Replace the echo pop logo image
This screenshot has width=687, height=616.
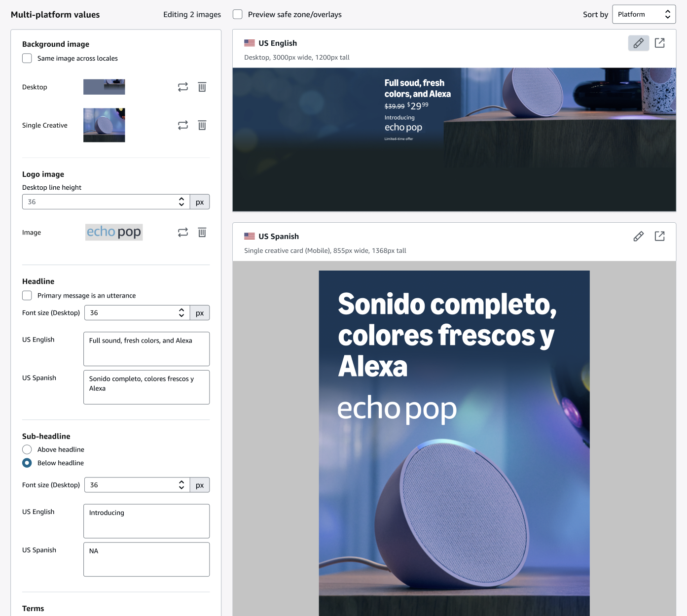point(183,232)
